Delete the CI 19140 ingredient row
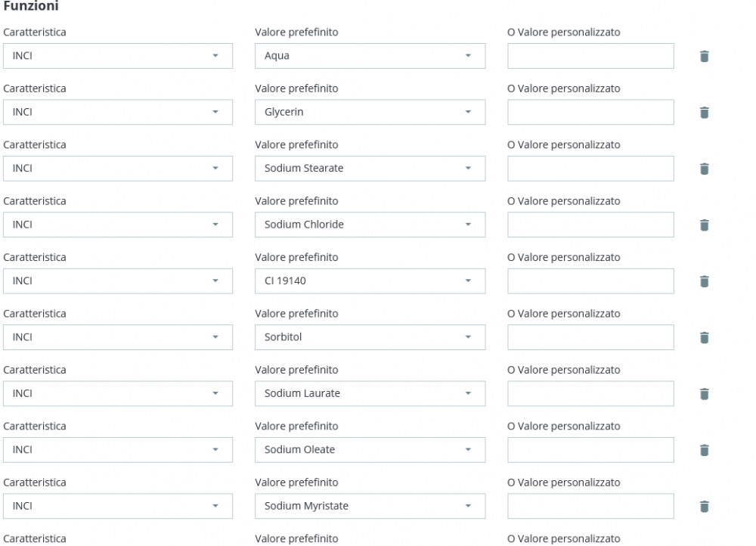 coord(703,281)
